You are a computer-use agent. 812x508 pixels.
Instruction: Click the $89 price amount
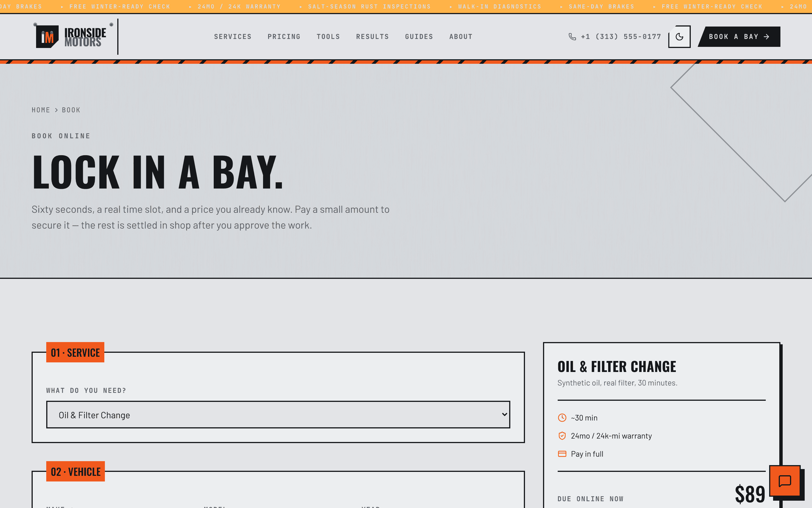[750, 494]
